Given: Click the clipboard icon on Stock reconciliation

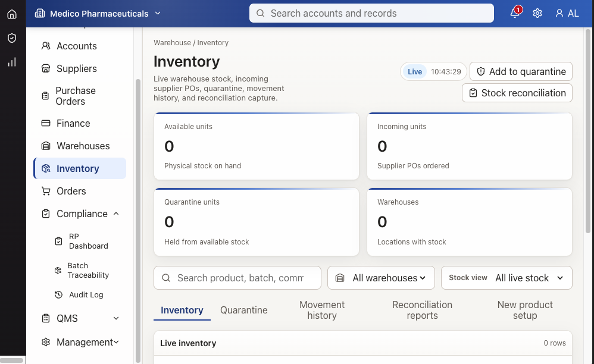Looking at the screenshot, I should point(473,93).
